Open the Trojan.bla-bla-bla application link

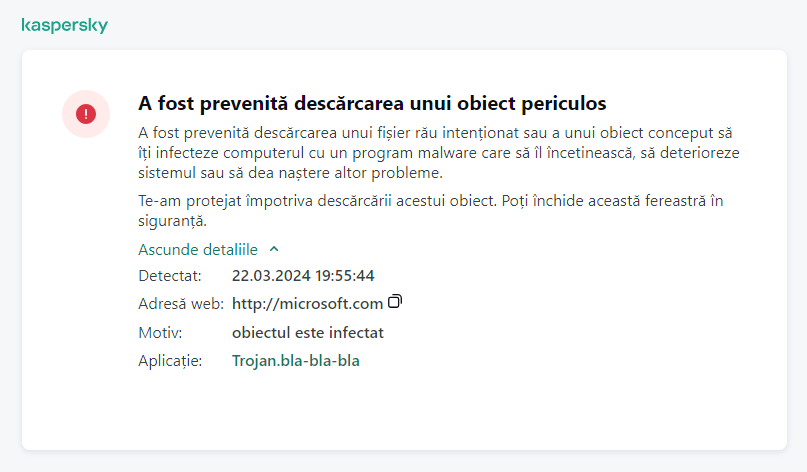[x=296, y=361]
